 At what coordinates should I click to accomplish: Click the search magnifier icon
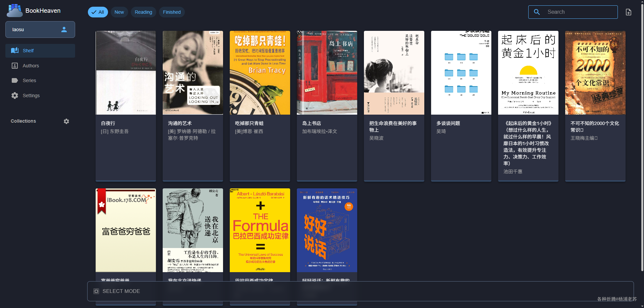pos(537,12)
